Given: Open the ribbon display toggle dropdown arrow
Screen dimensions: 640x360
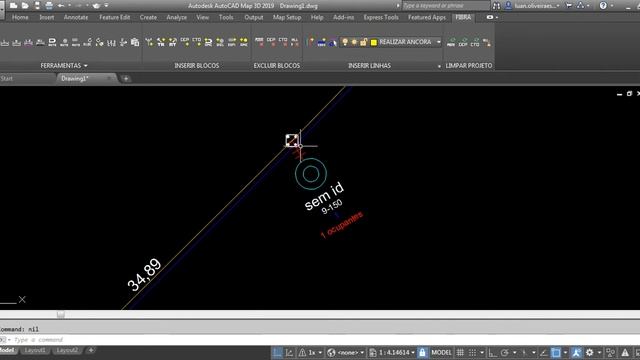Looking at the screenshot, I should coord(496,18).
